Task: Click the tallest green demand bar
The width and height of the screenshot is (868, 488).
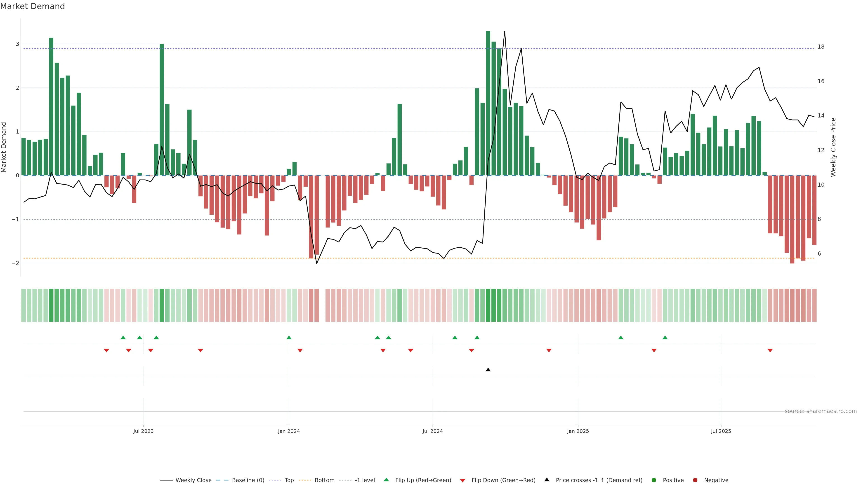Action: pyautogui.click(x=488, y=101)
